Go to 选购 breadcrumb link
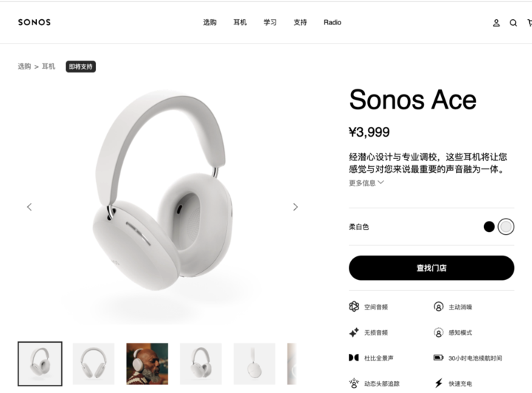Screen dimensions: 532x393 click(x=24, y=66)
